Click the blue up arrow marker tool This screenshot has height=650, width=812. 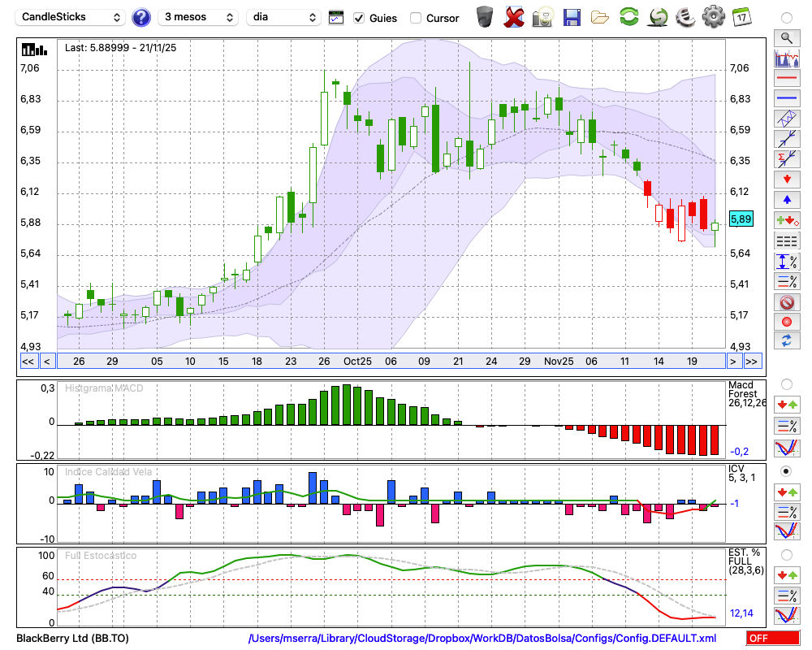[786, 199]
